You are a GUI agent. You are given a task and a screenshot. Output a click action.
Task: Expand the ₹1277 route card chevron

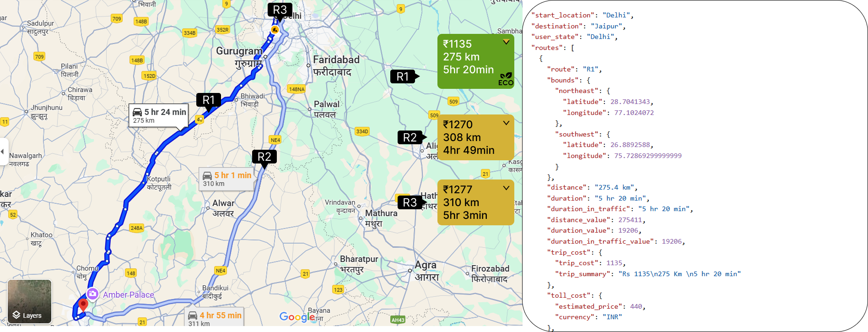[506, 188]
